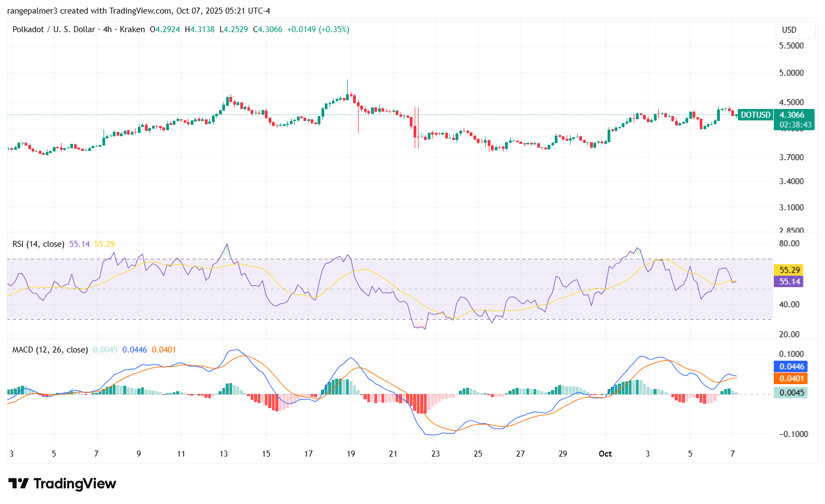Click the Polkadot / U. S. Dollar title

tap(53, 29)
